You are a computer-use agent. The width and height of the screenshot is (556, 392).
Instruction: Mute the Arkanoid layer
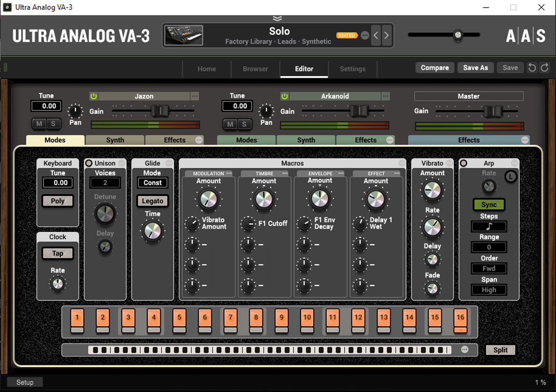tap(230, 124)
